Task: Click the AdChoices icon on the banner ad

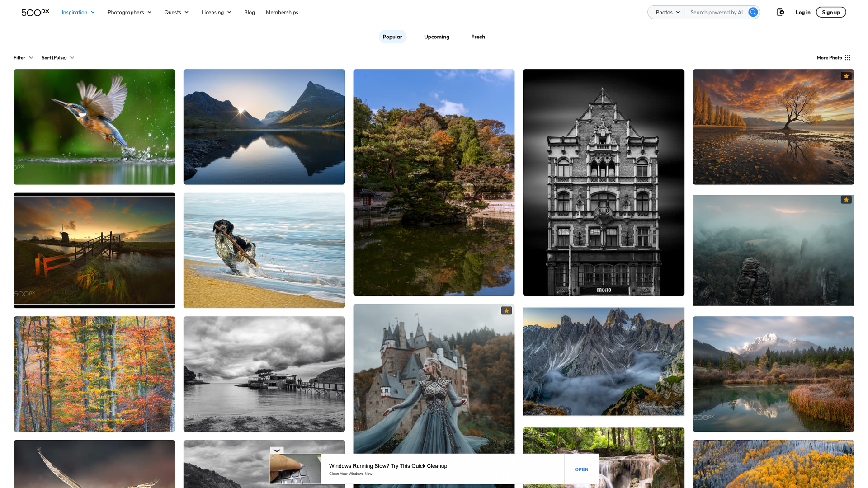Action: [272, 455]
